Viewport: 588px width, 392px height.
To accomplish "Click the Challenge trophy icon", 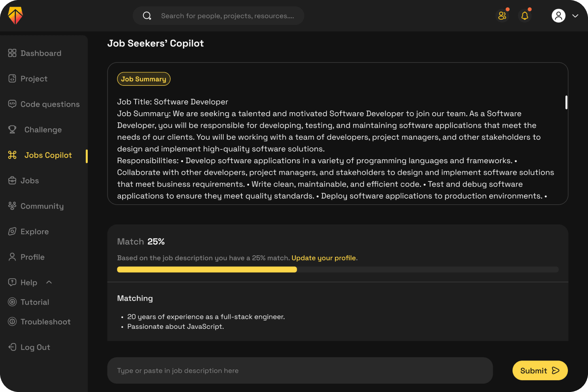I will click(12, 129).
